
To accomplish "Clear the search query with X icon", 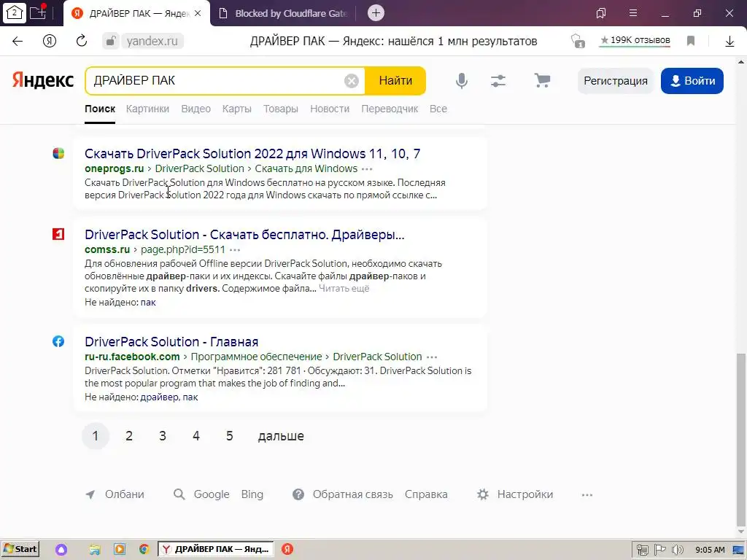I will click(x=352, y=81).
